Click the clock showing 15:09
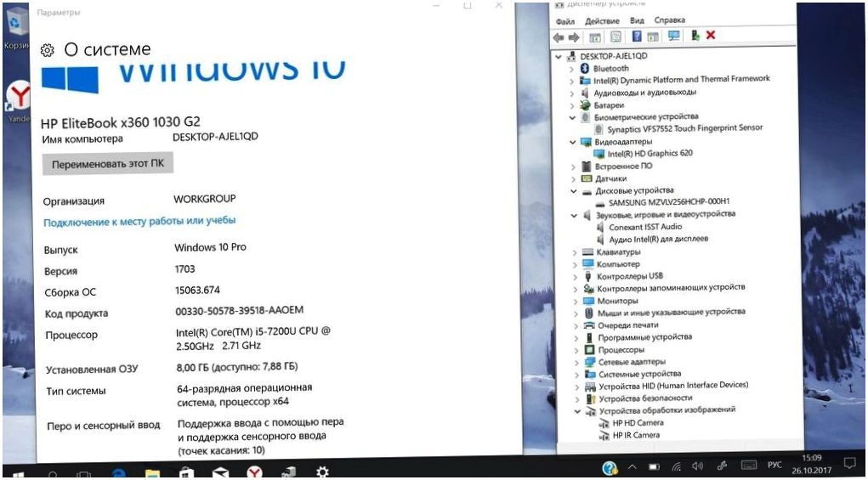The height and width of the screenshot is (480, 868). coord(814,458)
